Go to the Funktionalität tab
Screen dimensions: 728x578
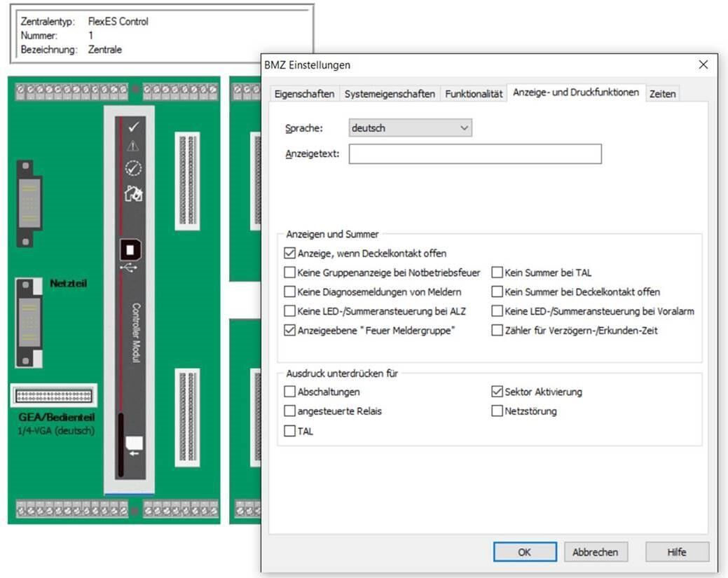(474, 94)
